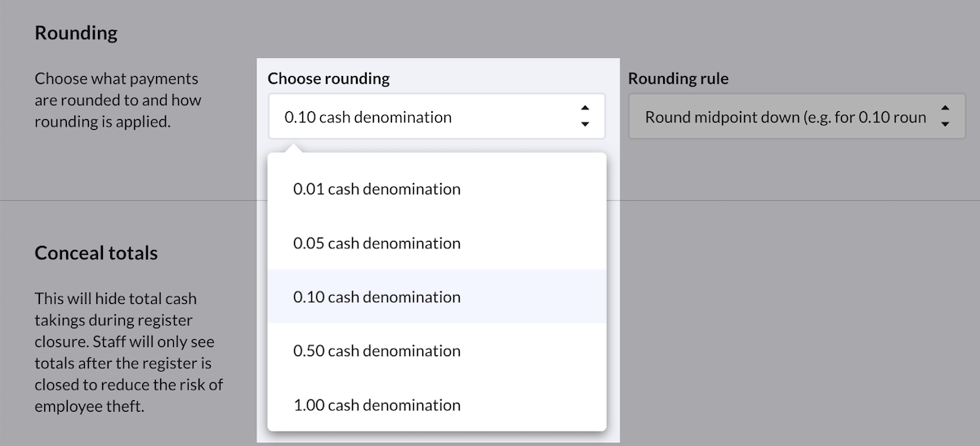Click the dropdown popup's pointer caret
The width and height of the screenshot is (980, 446).
coord(294,149)
